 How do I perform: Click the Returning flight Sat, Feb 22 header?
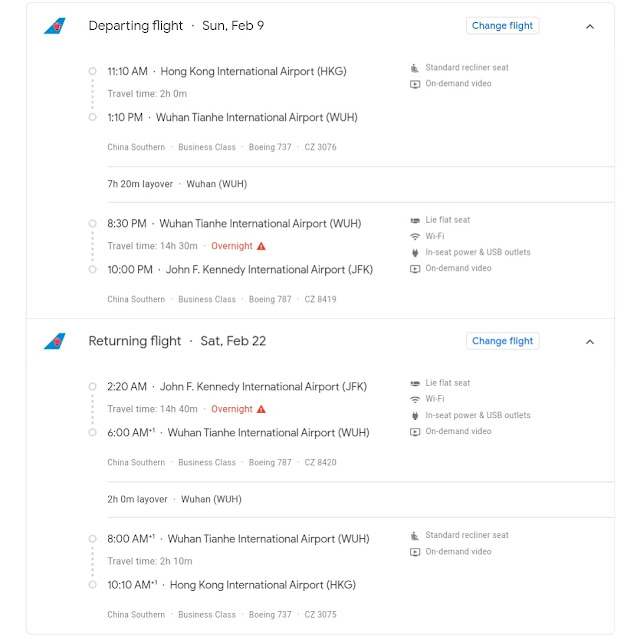[x=177, y=341]
